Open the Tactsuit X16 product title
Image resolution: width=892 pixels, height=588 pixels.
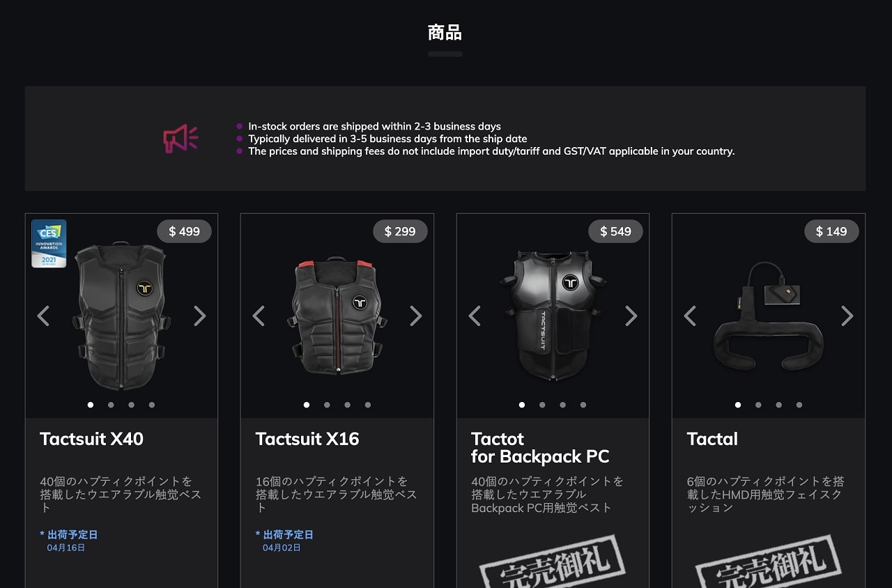coord(307,439)
